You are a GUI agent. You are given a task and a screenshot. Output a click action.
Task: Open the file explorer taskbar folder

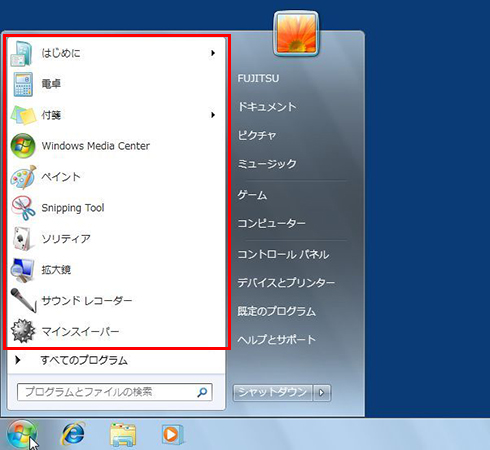[x=123, y=435]
